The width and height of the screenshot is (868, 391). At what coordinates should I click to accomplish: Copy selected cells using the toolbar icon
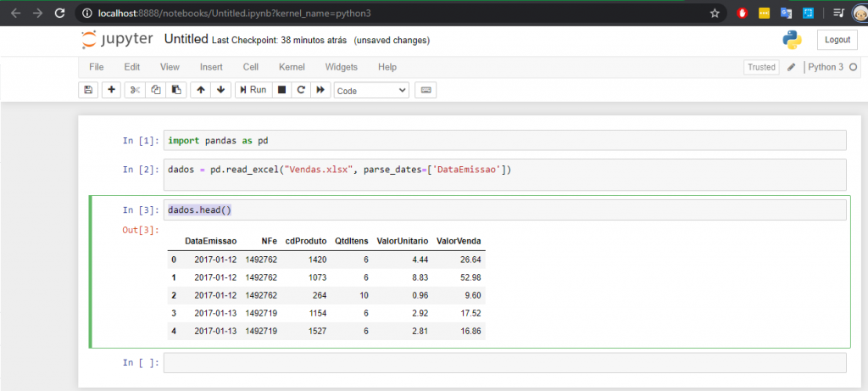[156, 90]
